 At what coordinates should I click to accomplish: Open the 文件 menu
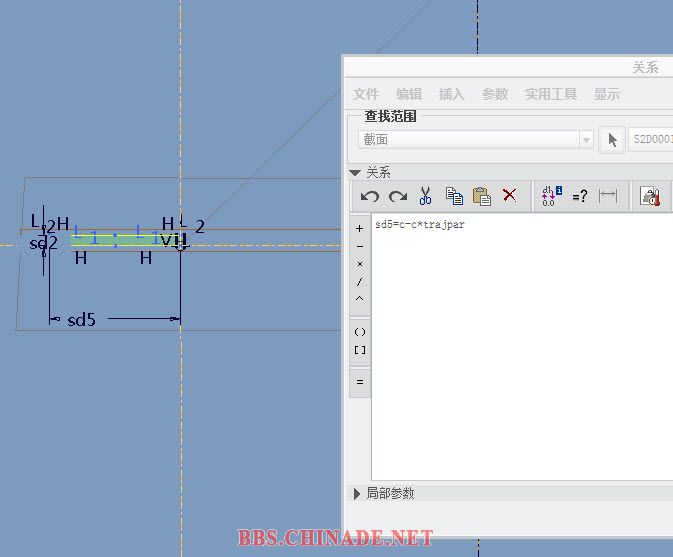(366, 94)
